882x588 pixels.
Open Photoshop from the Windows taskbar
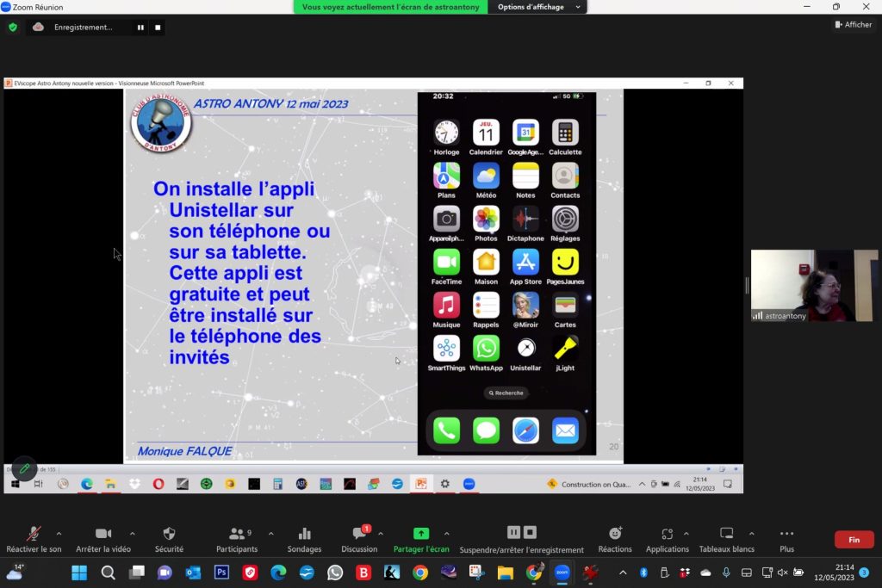[221, 573]
